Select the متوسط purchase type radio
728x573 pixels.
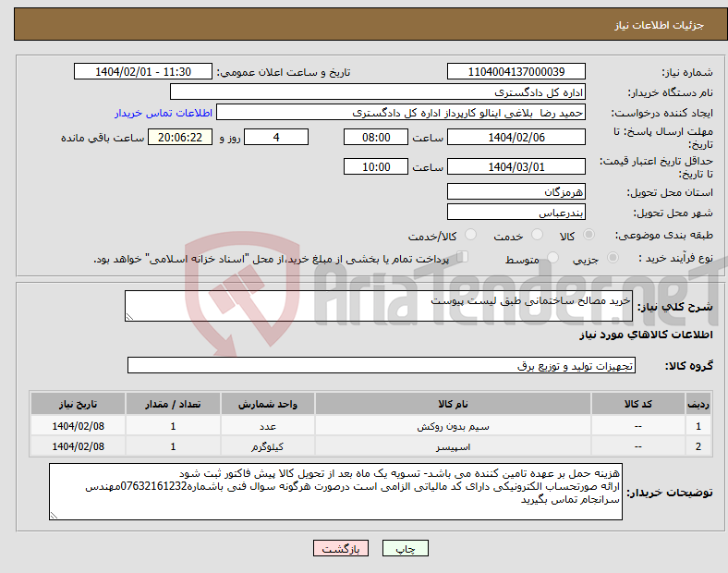point(552,258)
